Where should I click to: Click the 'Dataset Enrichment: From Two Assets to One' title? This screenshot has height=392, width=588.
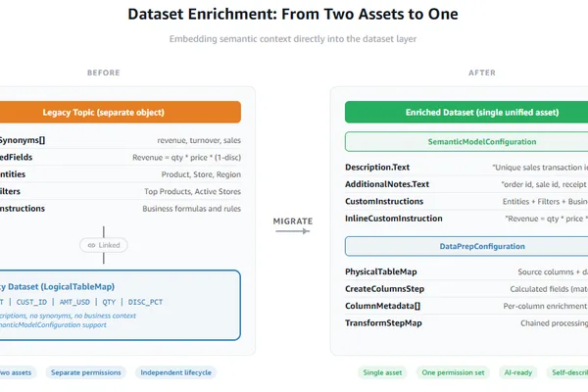(293, 15)
